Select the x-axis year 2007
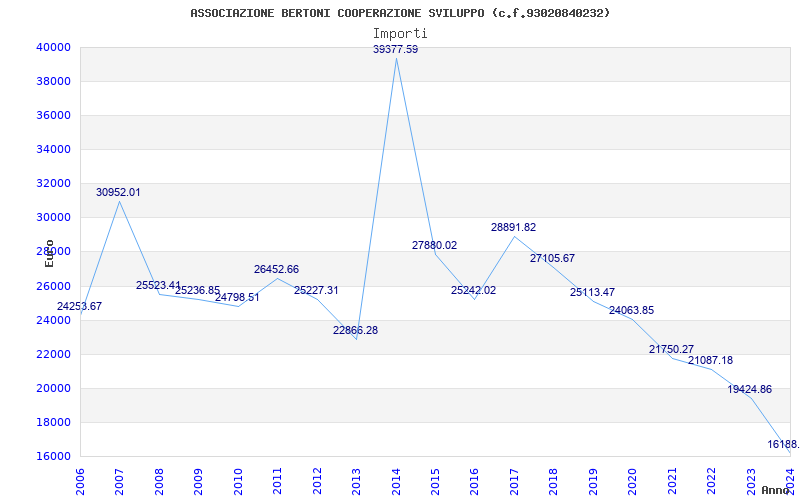The image size is (800, 500). click(119, 481)
